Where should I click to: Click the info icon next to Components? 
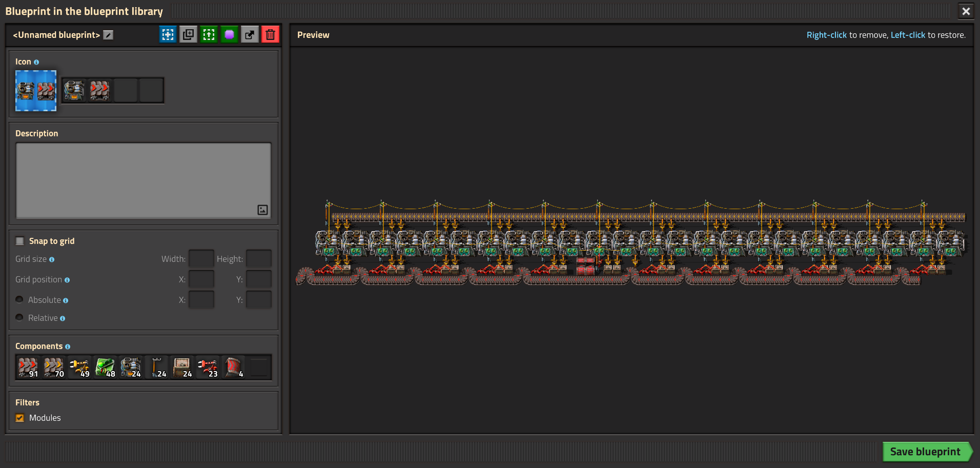68,347
